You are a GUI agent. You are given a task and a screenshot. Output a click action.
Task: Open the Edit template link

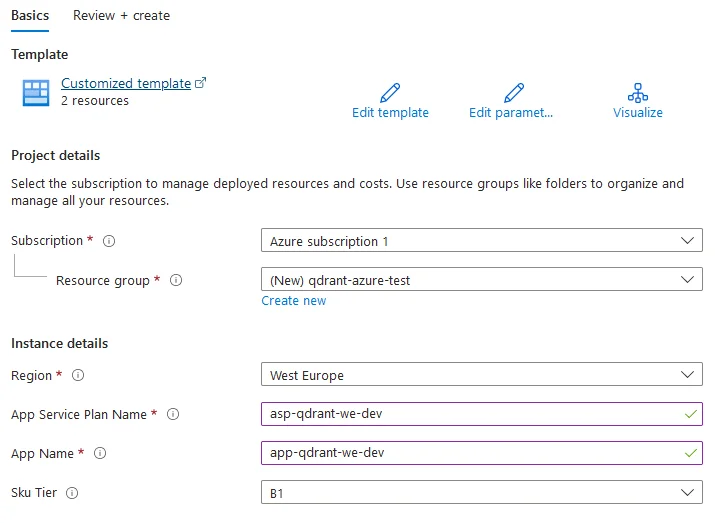390,113
